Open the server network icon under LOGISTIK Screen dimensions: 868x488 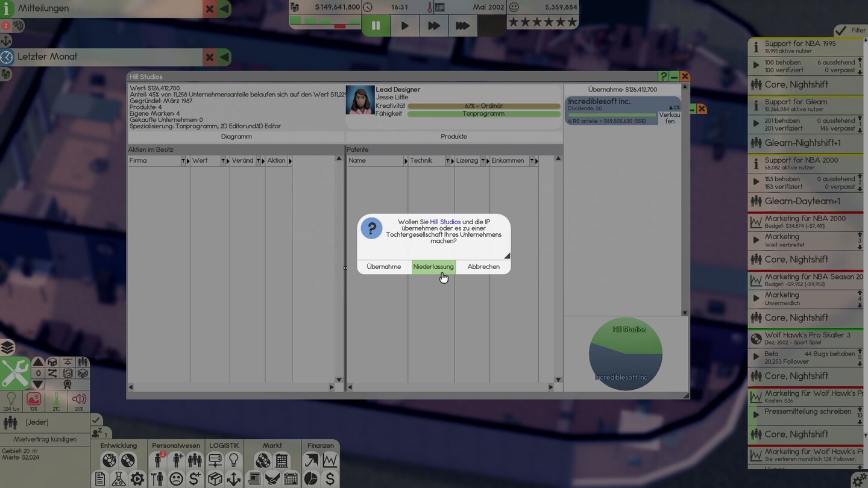(215, 460)
